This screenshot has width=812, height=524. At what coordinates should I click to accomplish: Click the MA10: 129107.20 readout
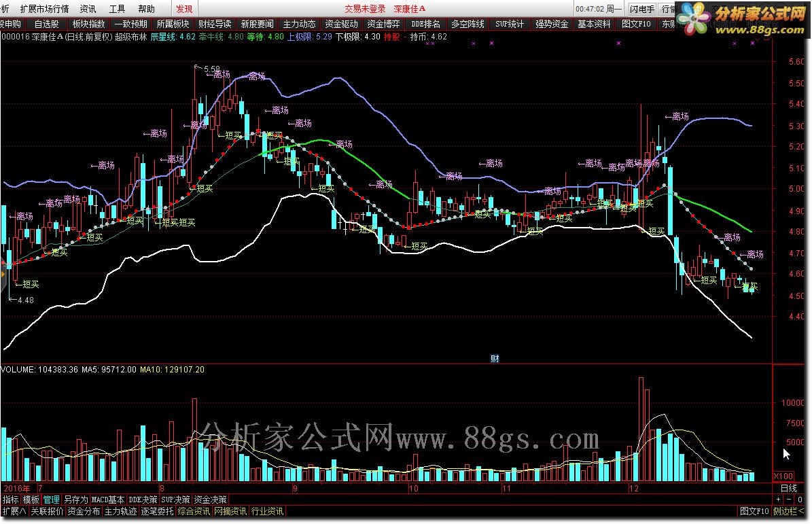point(172,370)
